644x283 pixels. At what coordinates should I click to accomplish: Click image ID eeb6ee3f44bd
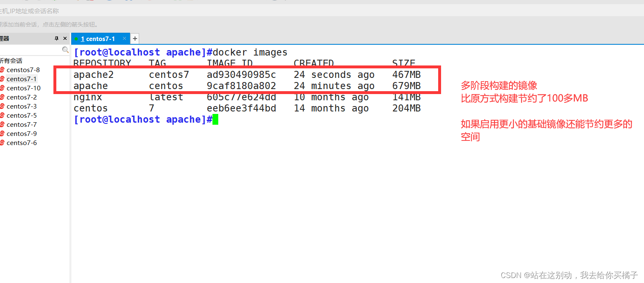(x=241, y=108)
